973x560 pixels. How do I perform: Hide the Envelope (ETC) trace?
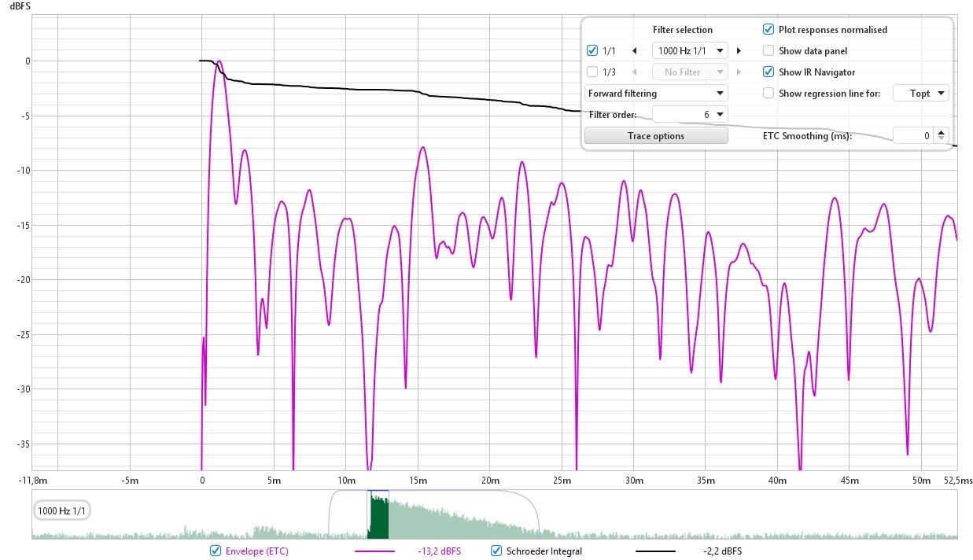click(216, 551)
